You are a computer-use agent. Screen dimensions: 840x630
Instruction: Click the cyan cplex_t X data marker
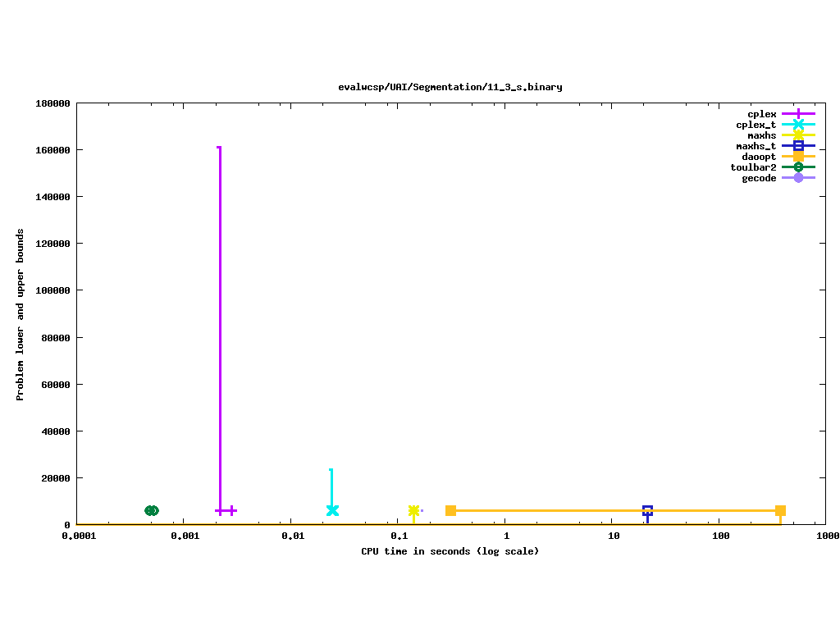(332, 510)
